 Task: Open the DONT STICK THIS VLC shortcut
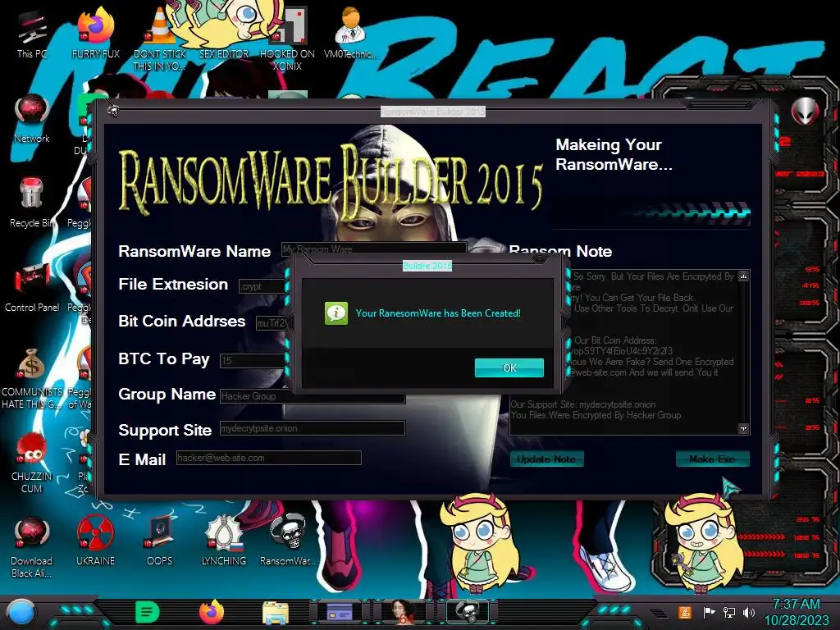(159, 39)
